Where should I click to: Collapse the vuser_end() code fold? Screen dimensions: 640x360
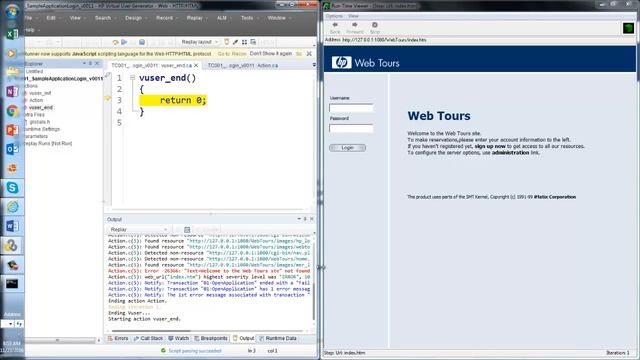(132, 78)
